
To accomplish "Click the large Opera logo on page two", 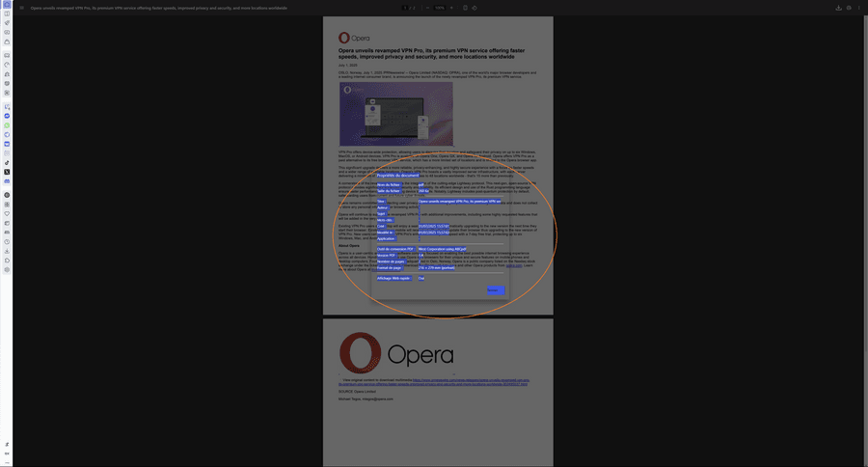I will 396,353.
